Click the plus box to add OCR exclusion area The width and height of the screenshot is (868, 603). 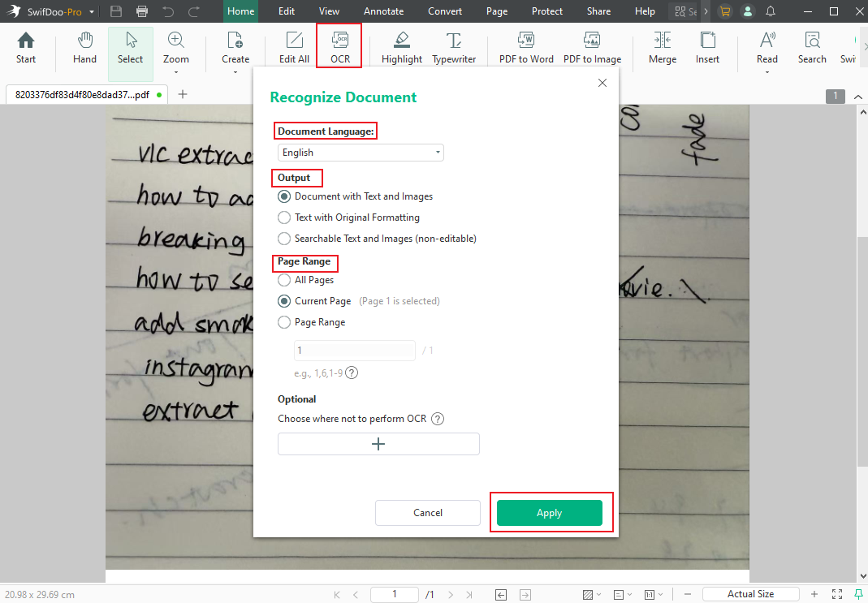click(x=378, y=444)
